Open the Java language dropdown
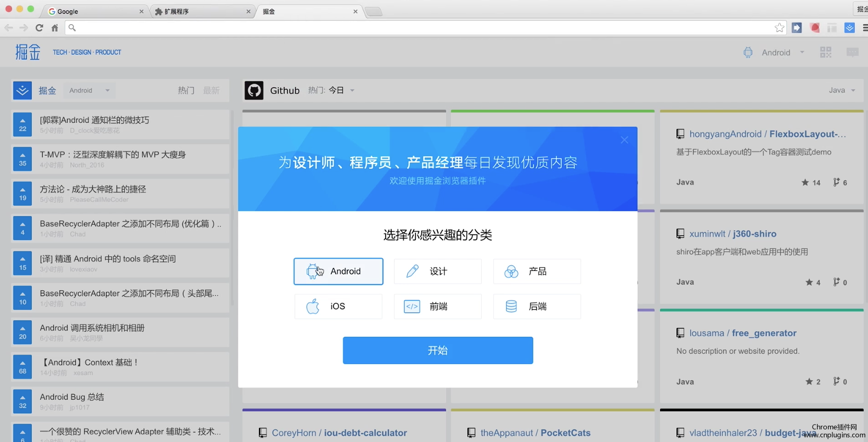 click(x=842, y=90)
